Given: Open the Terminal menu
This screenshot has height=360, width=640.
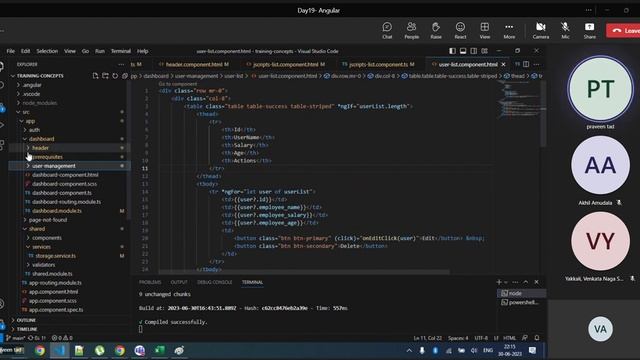Looking at the screenshot, I should pos(121,51).
